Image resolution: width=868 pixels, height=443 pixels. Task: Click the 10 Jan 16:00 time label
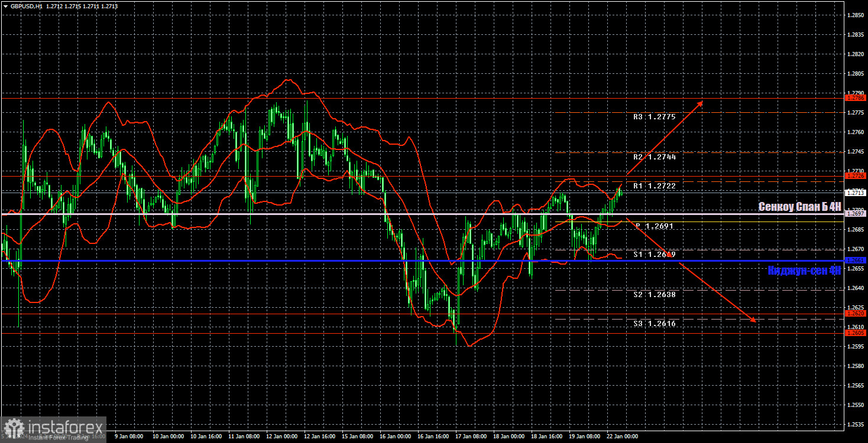(206, 437)
